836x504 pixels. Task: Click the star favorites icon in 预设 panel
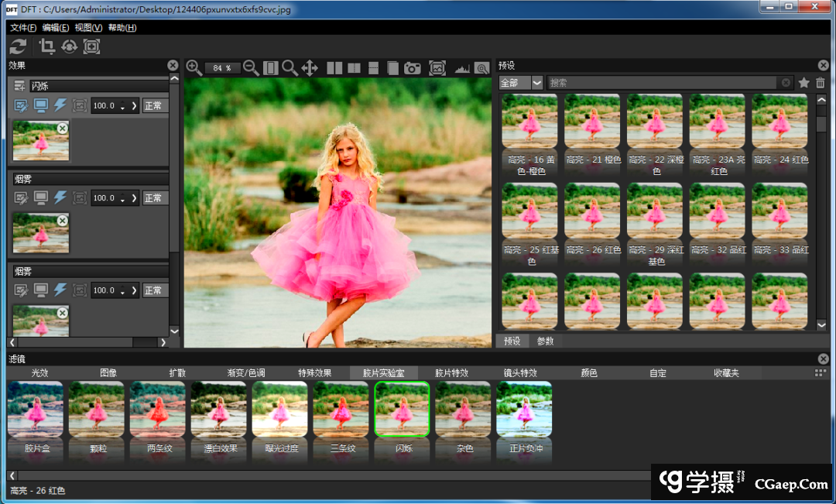804,83
